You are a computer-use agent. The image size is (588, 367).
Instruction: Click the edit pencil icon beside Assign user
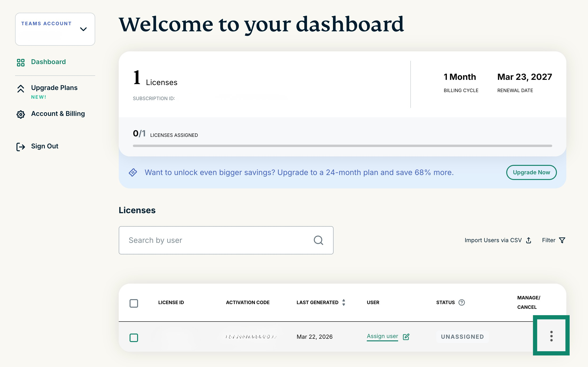pyautogui.click(x=406, y=337)
